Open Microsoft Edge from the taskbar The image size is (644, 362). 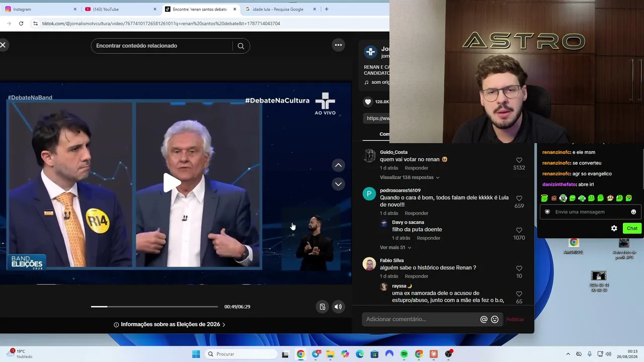[360, 354]
